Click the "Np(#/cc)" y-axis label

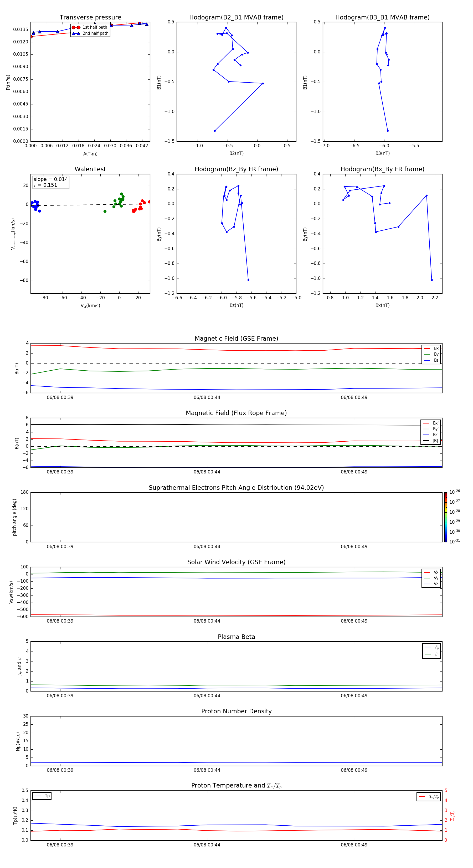18,741
